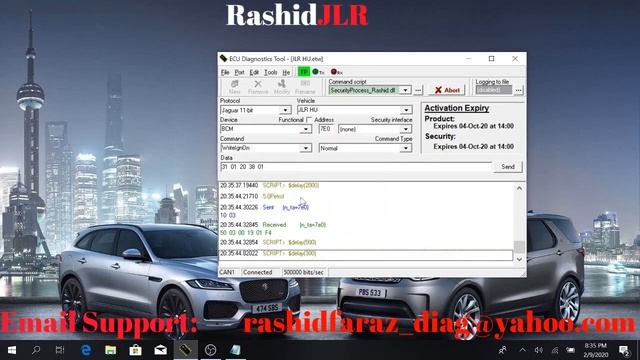Open the Edit menu
640x360 pixels.
point(254,72)
